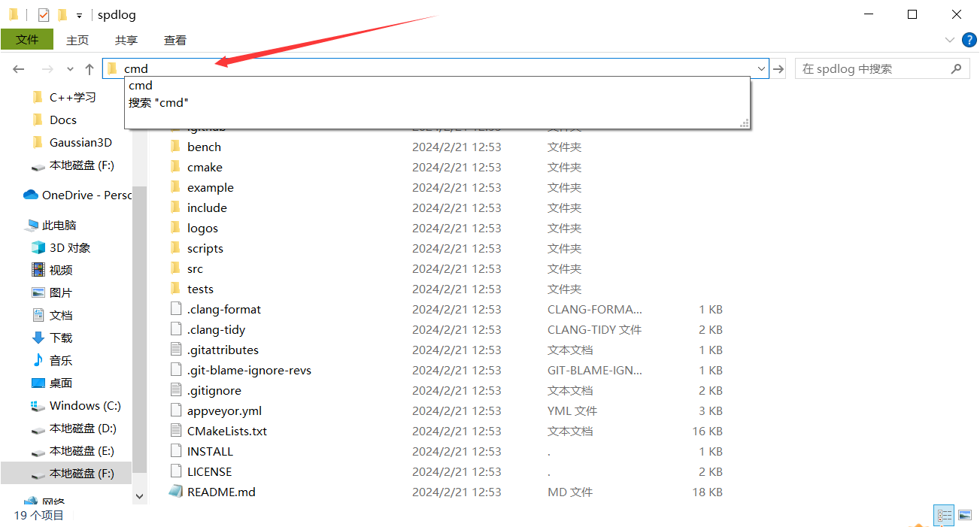The width and height of the screenshot is (980, 527).
Task: Select the example folder
Action: click(210, 188)
